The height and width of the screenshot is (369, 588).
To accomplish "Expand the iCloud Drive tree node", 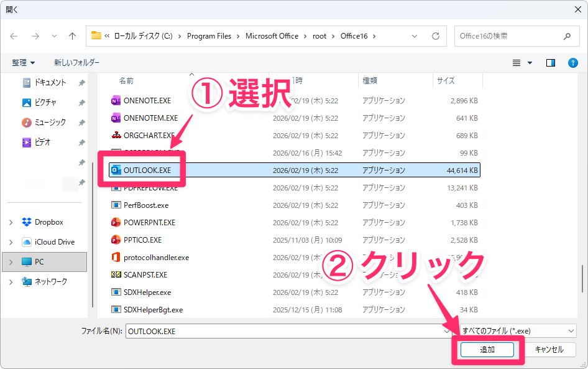I will click(11, 242).
